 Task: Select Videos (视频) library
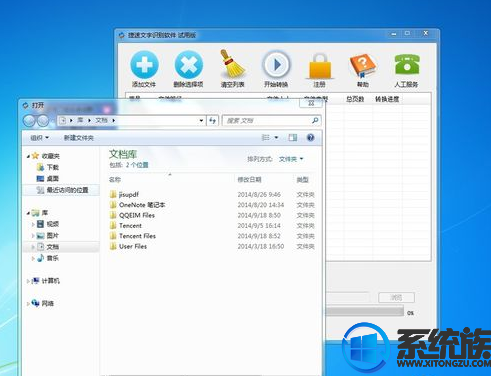click(x=48, y=224)
